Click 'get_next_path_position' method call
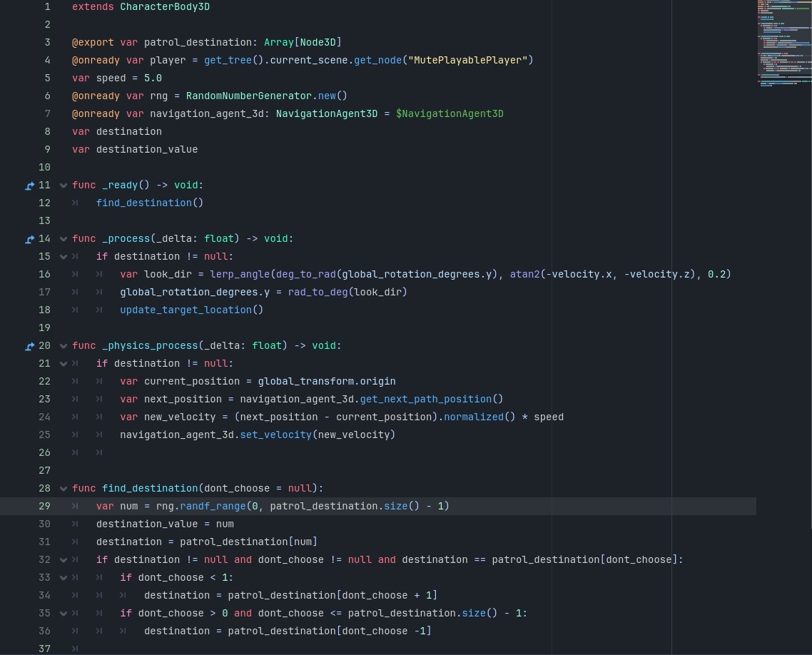Image resolution: width=812 pixels, height=655 pixels. click(426, 400)
